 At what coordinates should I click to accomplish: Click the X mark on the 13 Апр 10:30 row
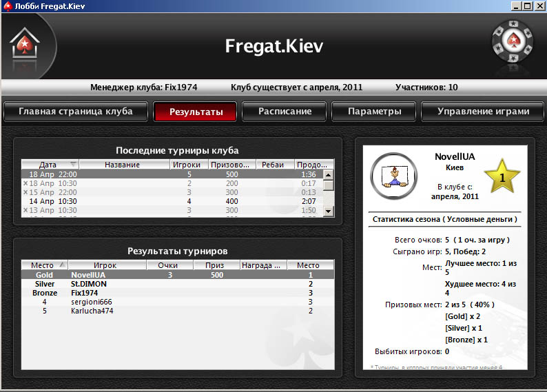[25, 210]
